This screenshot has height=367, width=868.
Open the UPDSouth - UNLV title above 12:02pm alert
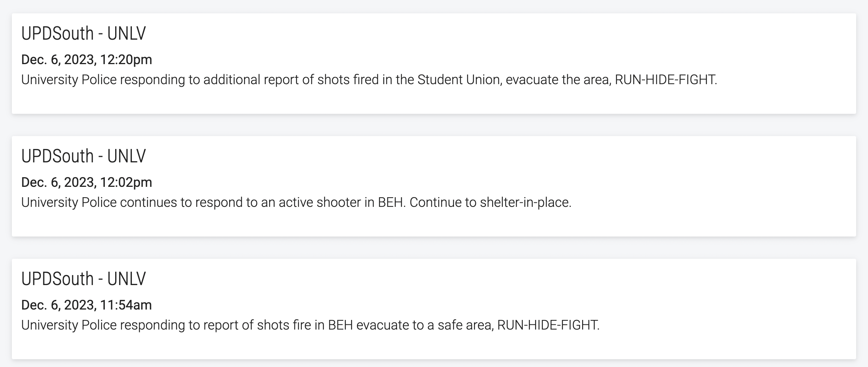click(x=83, y=156)
